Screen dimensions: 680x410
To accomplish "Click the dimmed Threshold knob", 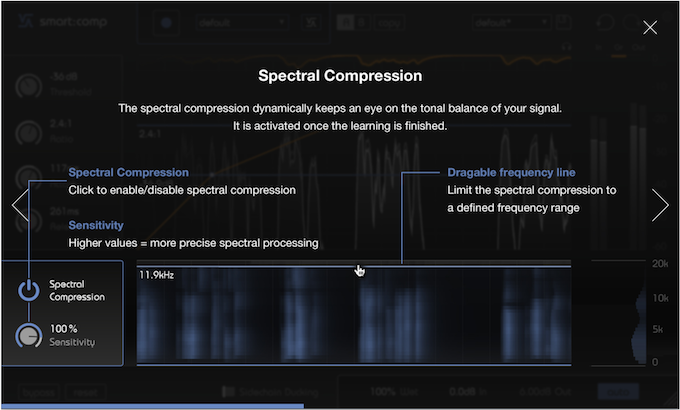I will click(29, 85).
